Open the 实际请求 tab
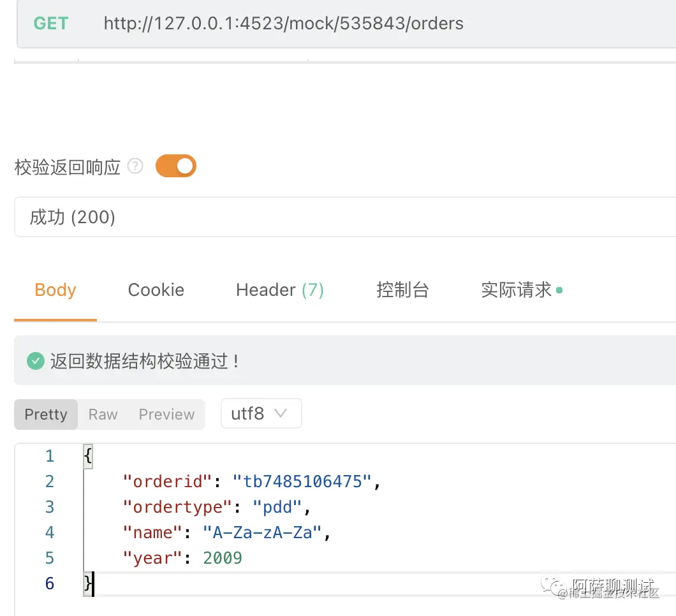Screen dimensions: 676x616 point(522,290)
